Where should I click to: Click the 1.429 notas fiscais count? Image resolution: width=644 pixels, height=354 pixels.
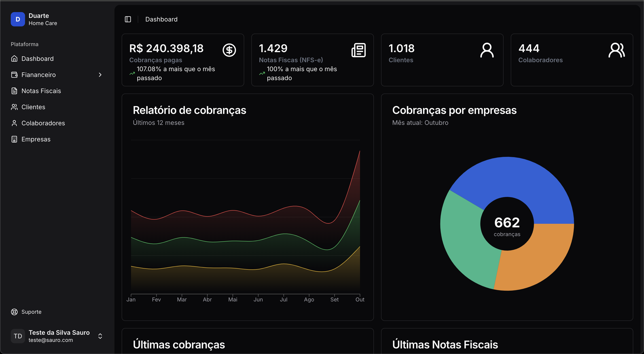click(273, 48)
